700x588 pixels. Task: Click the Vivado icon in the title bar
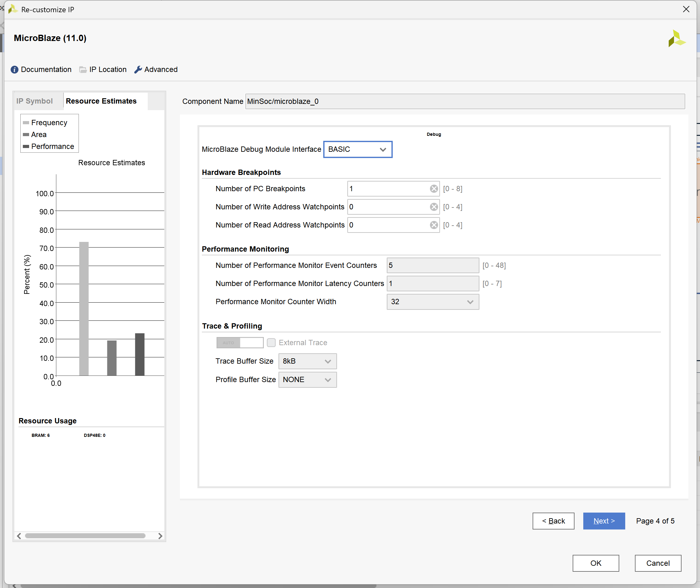click(13, 9)
